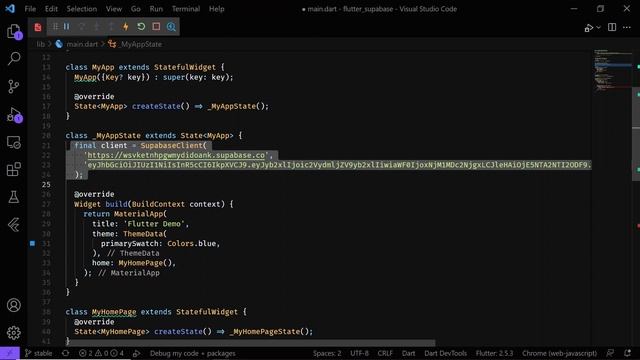
Task: Click the code minimap
Action: point(612,69)
